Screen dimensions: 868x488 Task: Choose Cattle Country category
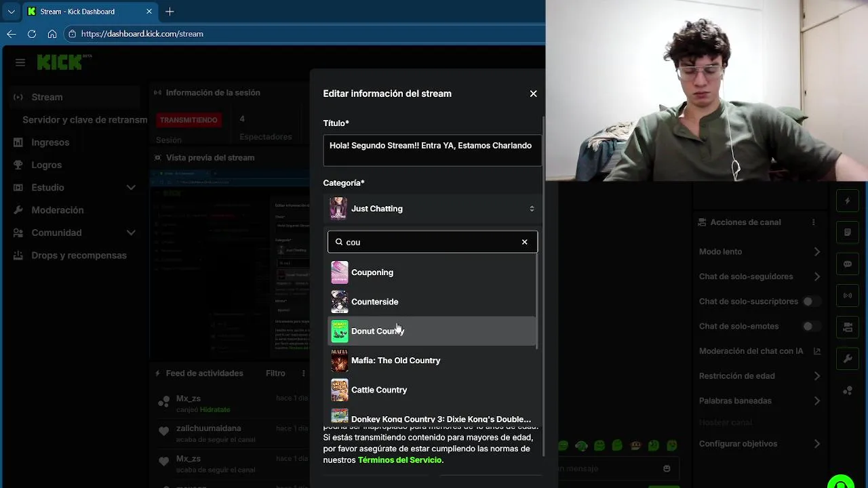[x=432, y=390]
